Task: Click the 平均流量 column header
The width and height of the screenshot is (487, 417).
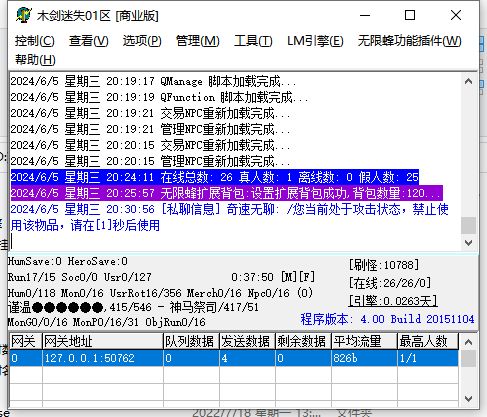Action: [x=364, y=341]
